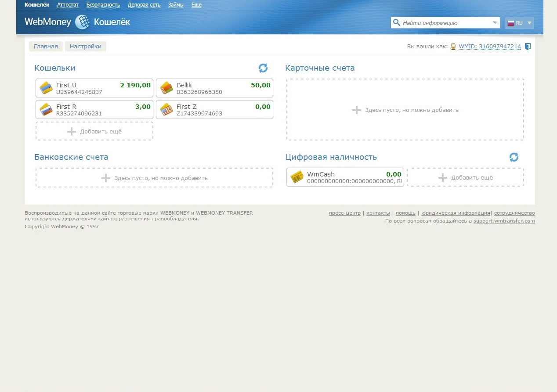Open support.wmtransfer.com link
The height and width of the screenshot is (392, 557).
point(504,221)
